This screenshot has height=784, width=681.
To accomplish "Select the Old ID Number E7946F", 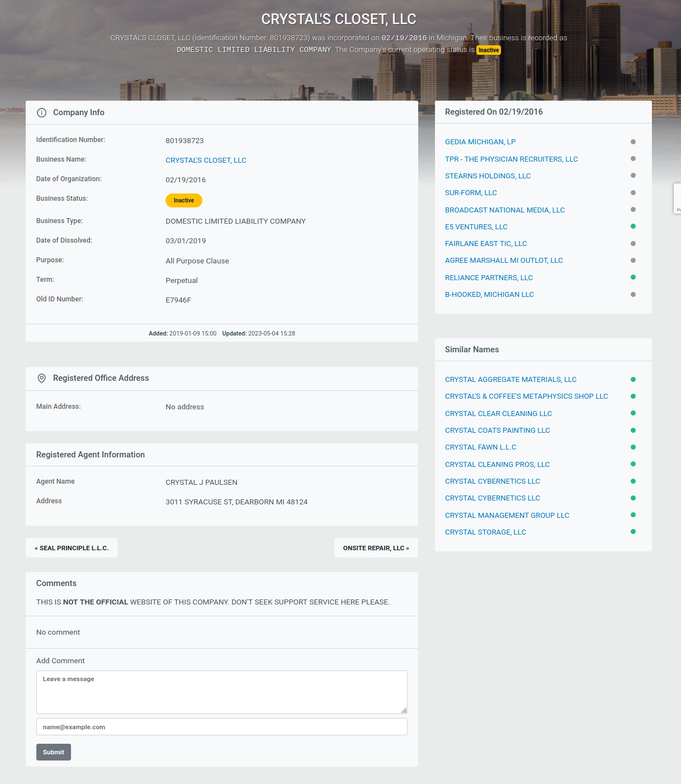I will pyautogui.click(x=178, y=300).
